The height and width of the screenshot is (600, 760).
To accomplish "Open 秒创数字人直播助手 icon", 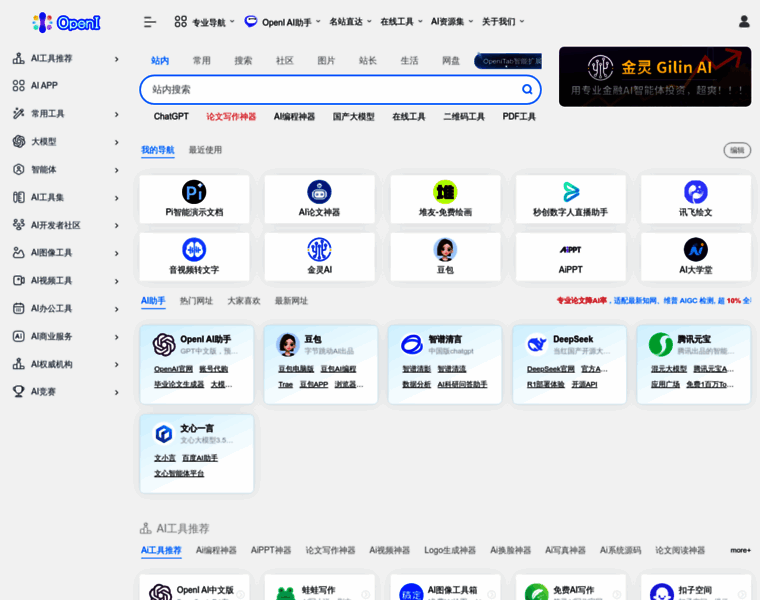I will [570, 192].
